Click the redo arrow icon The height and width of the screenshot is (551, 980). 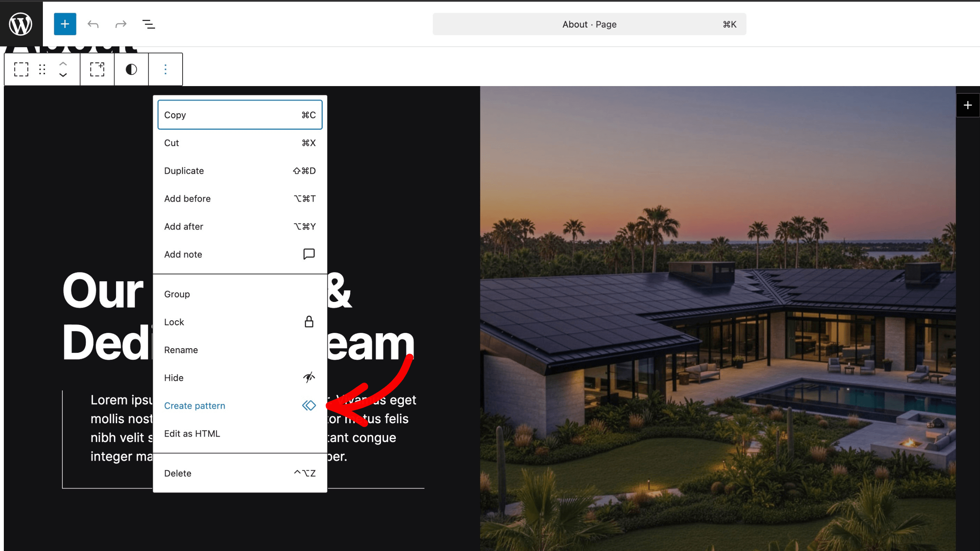[x=121, y=24]
